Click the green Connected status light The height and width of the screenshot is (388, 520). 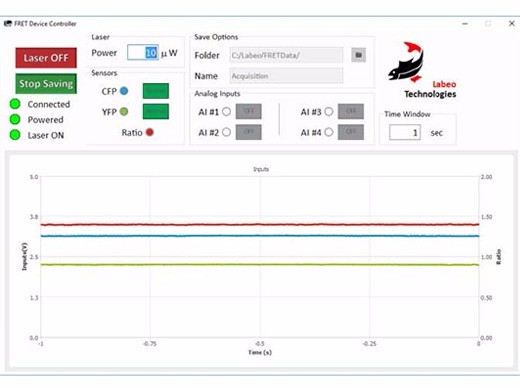[x=15, y=104]
